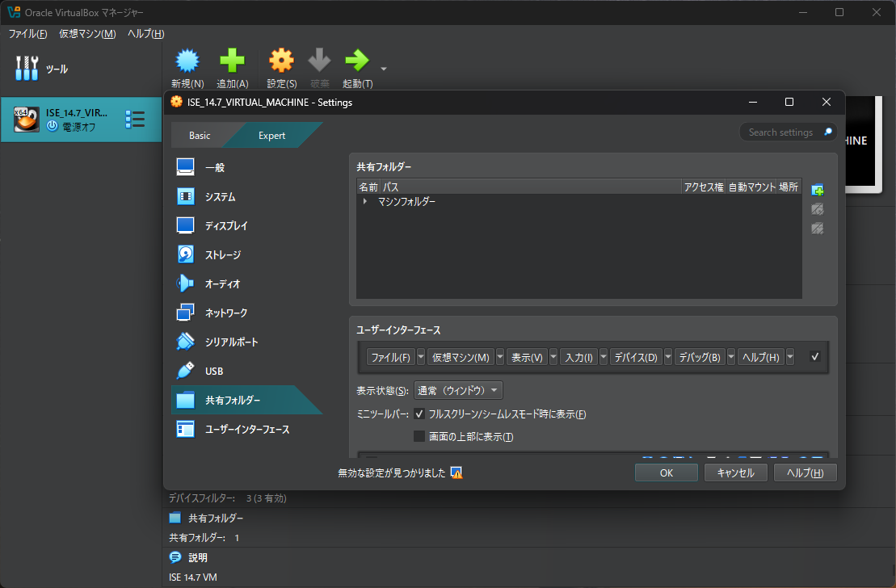The image size is (896, 588).
Task: Click the 追加(A) add VM toolbar icon
Action: tap(232, 61)
